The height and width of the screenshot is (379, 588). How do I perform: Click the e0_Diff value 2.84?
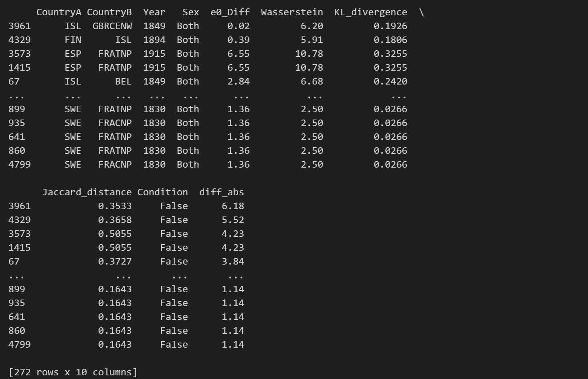click(239, 82)
